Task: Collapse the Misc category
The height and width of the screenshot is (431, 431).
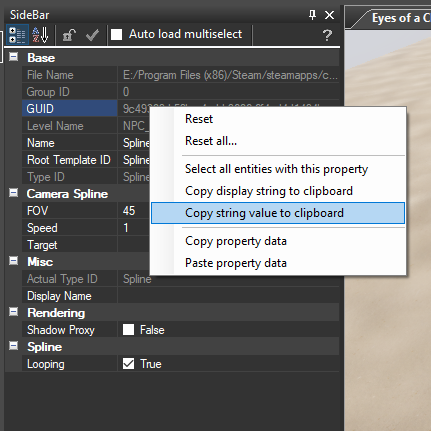Action: click(x=14, y=261)
